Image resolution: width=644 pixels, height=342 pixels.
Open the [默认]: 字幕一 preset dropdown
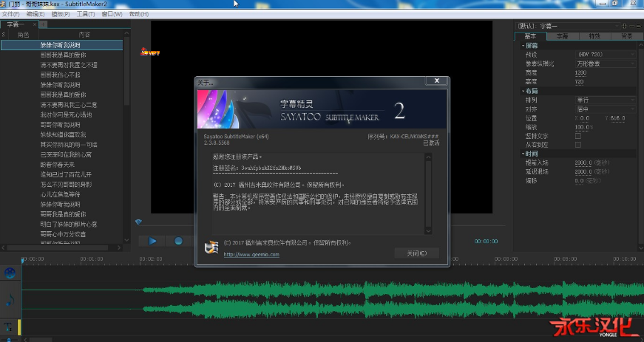pyautogui.click(x=568, y=26)
